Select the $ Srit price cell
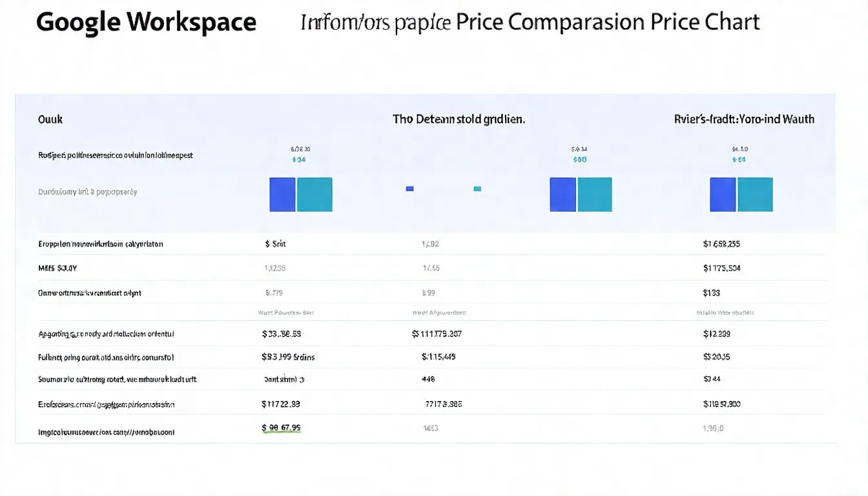The image size is (868, 496). click(x=275, y=244)
